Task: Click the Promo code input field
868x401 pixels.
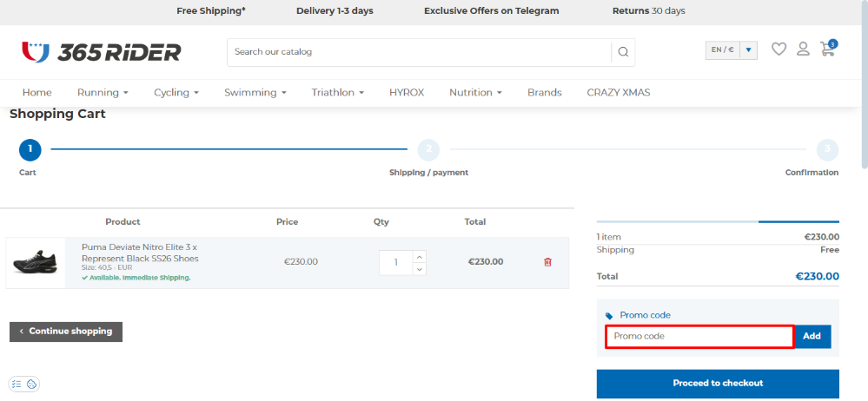Action: pyautogui.click(x=699, y=337)
